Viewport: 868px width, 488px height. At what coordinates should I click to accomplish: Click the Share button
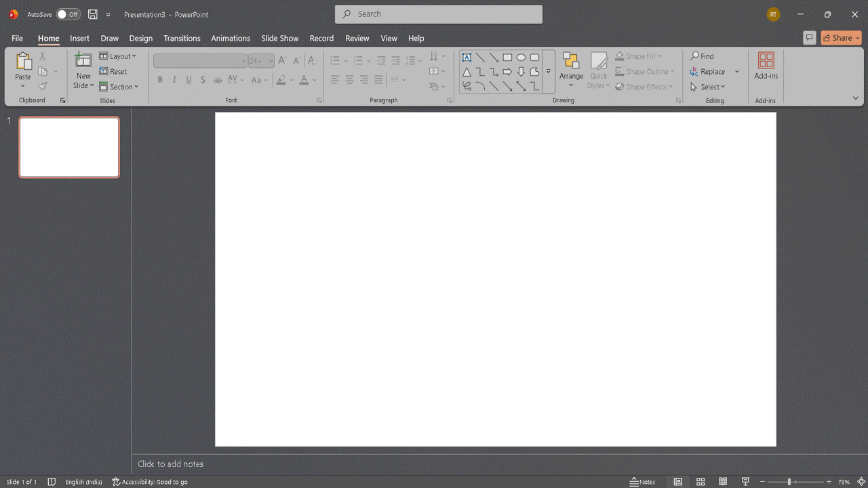point(840,37)
